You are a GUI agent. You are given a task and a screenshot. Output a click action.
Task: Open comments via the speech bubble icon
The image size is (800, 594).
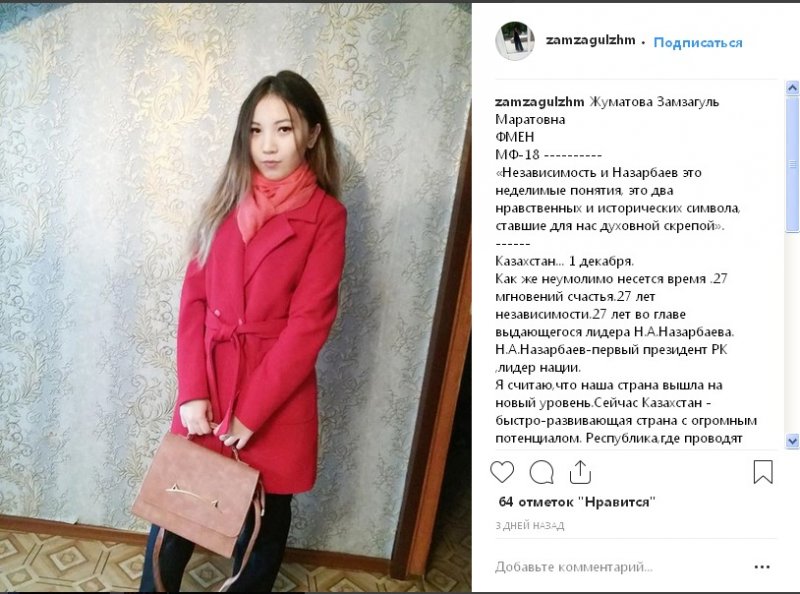[x=541, y=472]
